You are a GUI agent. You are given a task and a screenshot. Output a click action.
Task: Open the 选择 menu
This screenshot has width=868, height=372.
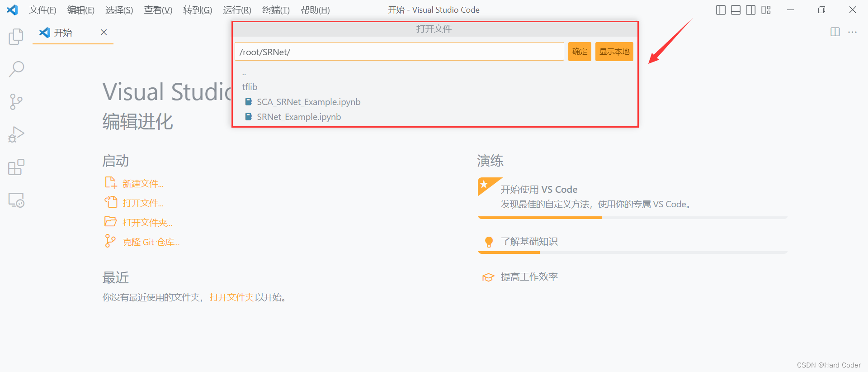(119, 10)
